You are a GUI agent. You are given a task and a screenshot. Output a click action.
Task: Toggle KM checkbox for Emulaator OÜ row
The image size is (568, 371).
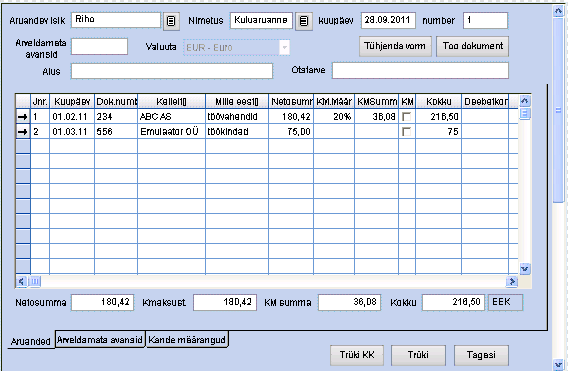coord(407,132)
